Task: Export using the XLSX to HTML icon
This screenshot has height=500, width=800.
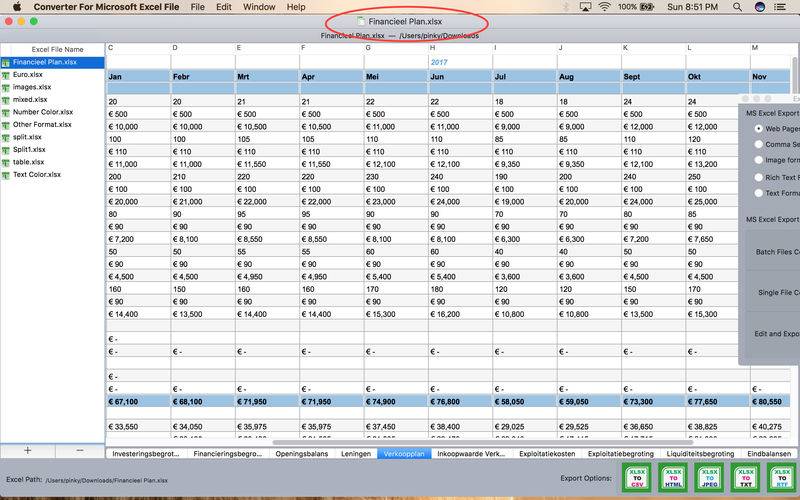Action: 673,478
